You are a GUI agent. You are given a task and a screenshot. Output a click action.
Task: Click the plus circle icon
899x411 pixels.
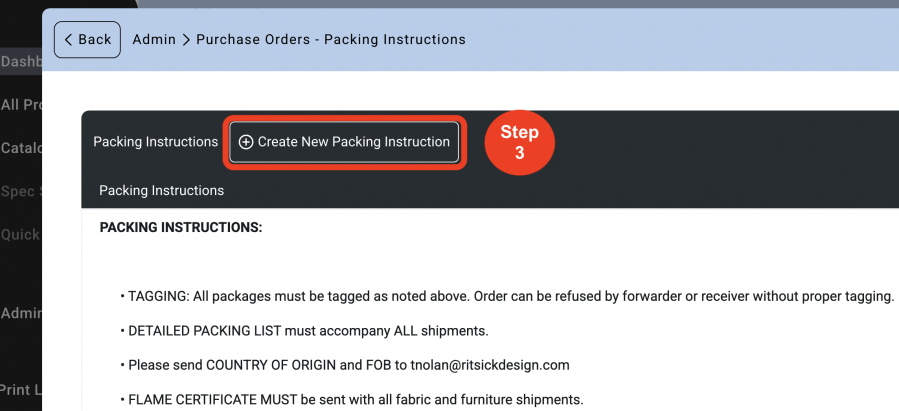click(x=245, y=142)
